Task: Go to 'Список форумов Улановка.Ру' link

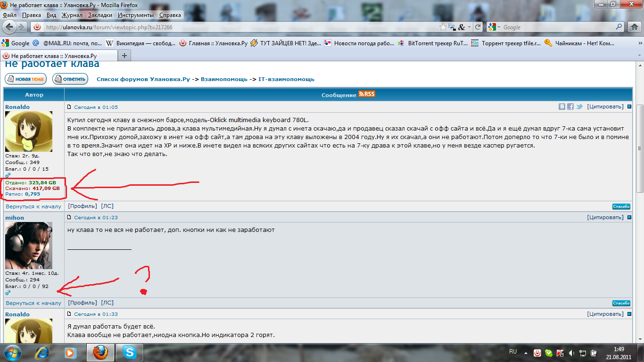Action: click(143, 79)
